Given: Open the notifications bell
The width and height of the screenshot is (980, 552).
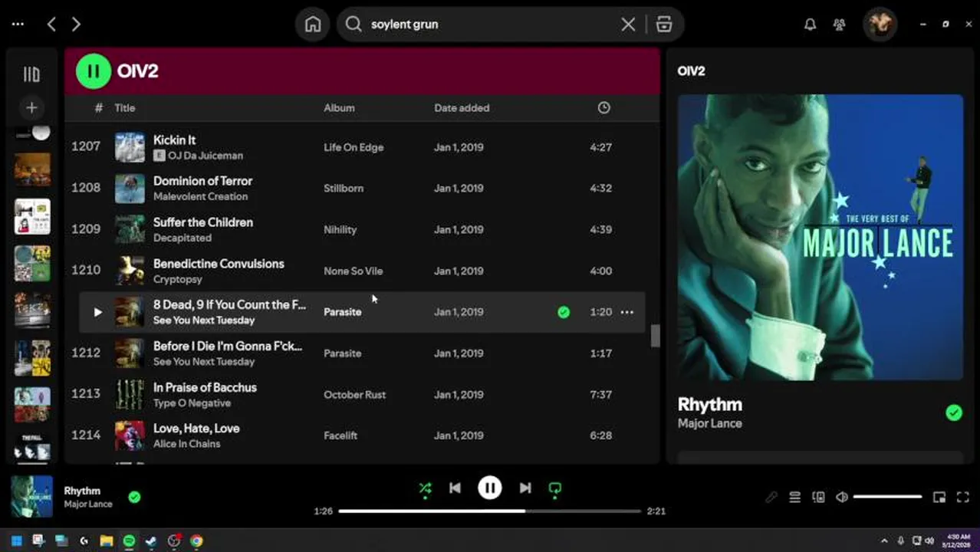Looking at the screenshot, I should tap(810, 25).
